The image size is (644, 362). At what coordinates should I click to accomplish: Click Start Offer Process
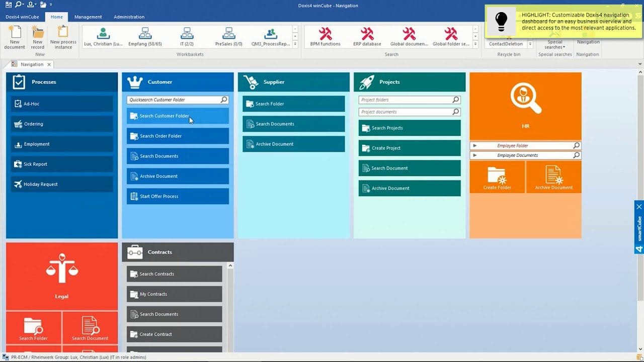point(178,196)
